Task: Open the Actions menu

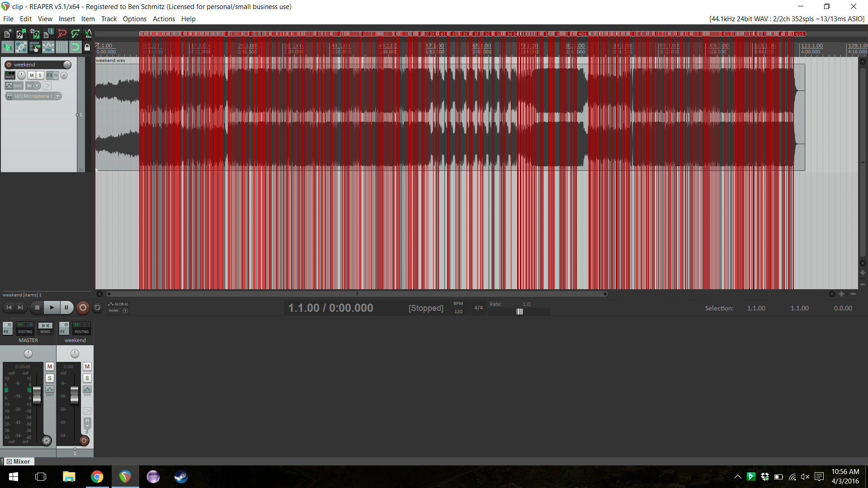Action: (x=164, y=19)
